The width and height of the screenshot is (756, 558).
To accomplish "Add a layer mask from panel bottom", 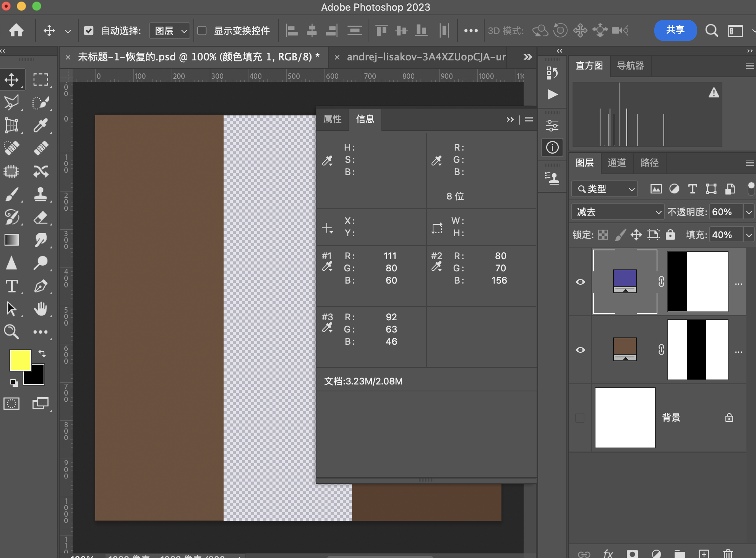I will (632, 553).
